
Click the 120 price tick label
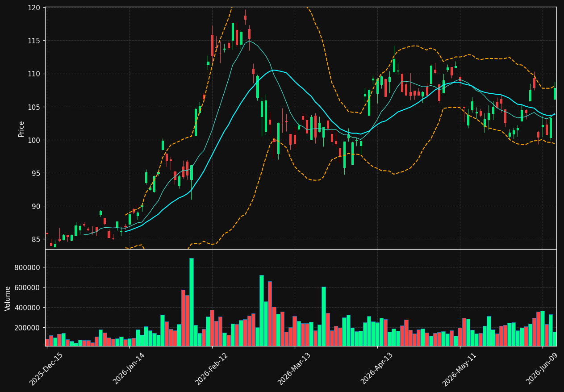pos(34,8)
